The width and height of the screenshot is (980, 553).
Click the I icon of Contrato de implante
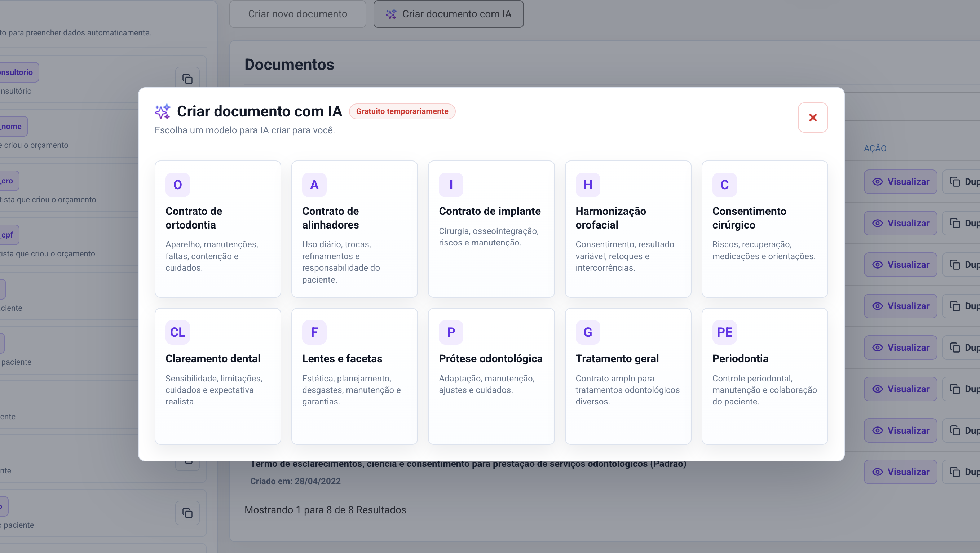tap(451, 185)
